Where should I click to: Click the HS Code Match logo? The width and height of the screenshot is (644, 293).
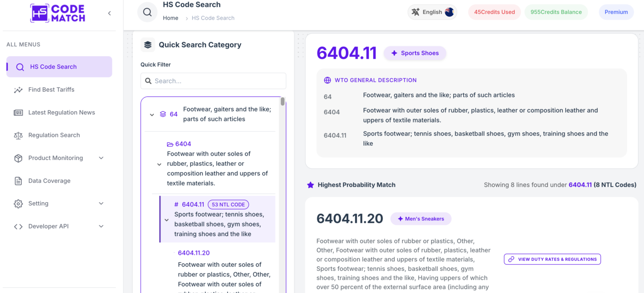click(57, 13)
